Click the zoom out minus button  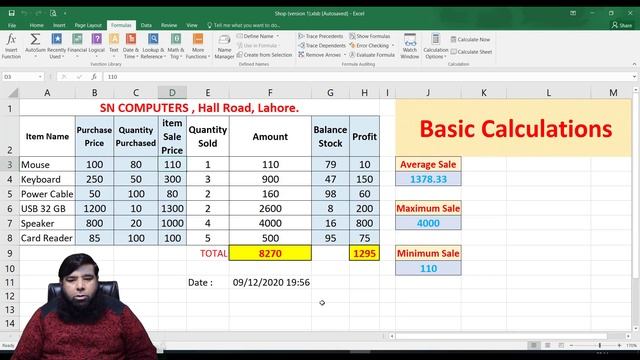coord(571,346)
